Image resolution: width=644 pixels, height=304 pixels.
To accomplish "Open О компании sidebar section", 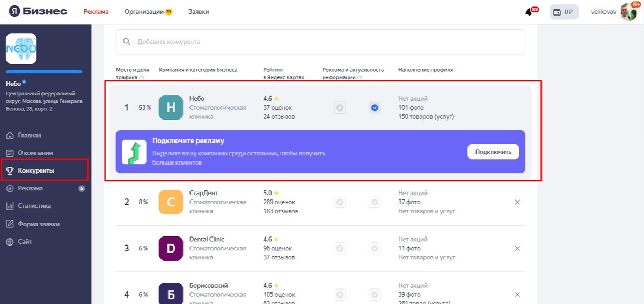I will (x=35, y=153).
